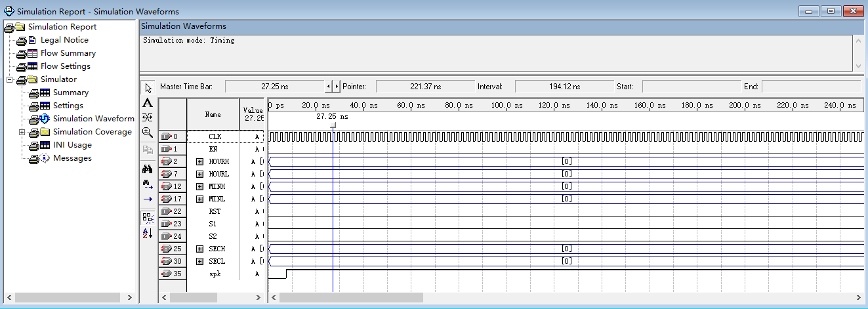Expand the Simulation Coverage tree node
The image size is (868, 309).
click(22, 132)
